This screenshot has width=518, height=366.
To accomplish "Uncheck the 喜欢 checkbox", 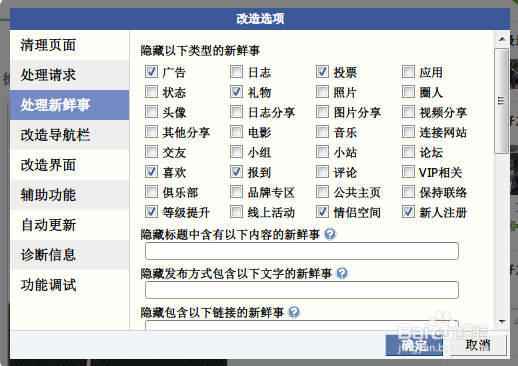I will tap(151, 172).
